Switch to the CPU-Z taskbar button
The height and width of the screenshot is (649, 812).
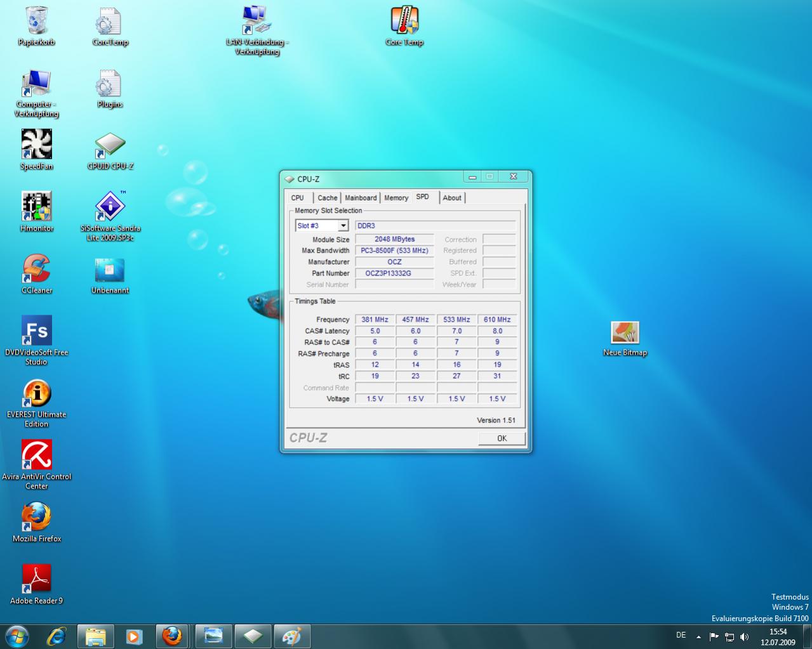tap(253, 636)
